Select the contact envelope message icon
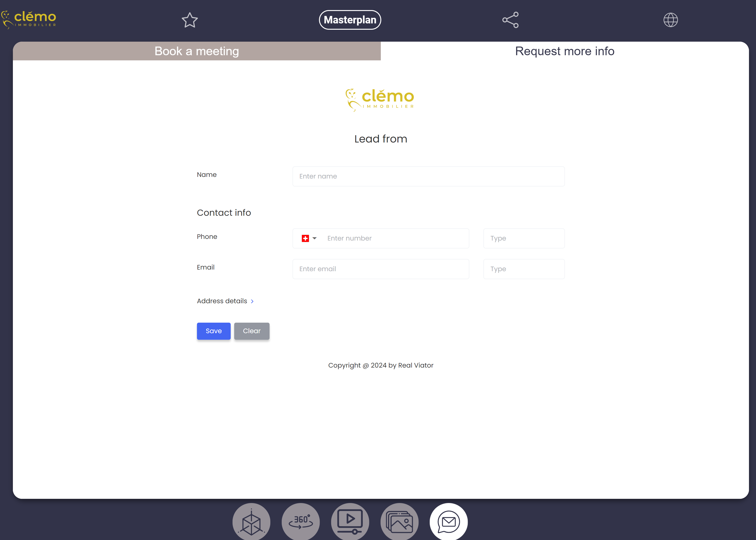 [448, 521]
